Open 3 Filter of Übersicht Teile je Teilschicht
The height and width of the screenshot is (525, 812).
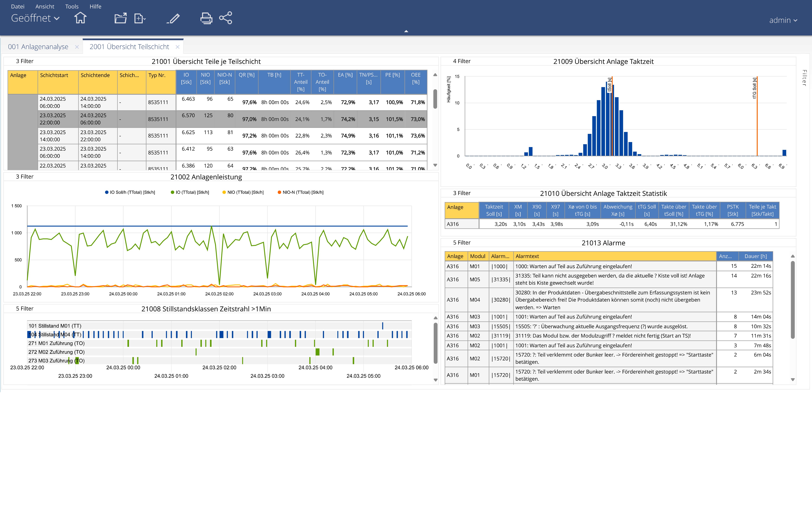pos(25,61)
